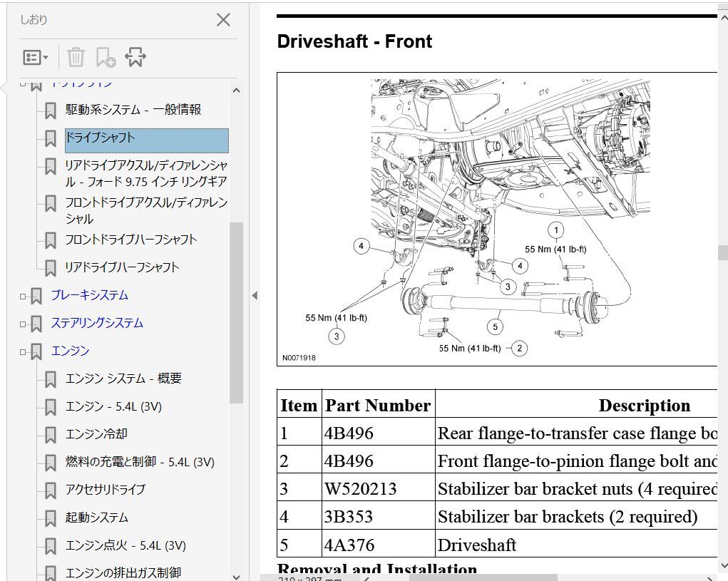The width and height of the screenshot is (728, 581).
Task: Click the Driveshaft - Front heading
Action: (x=354, y=41)
